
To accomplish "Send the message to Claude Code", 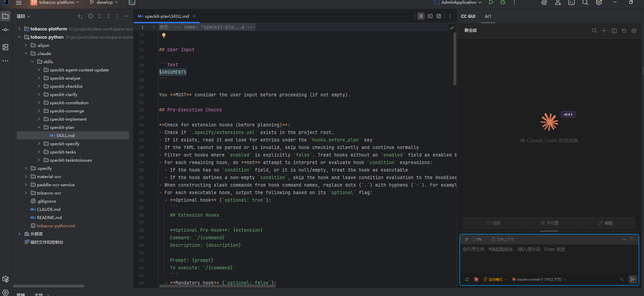I will [x=633, y=279].
